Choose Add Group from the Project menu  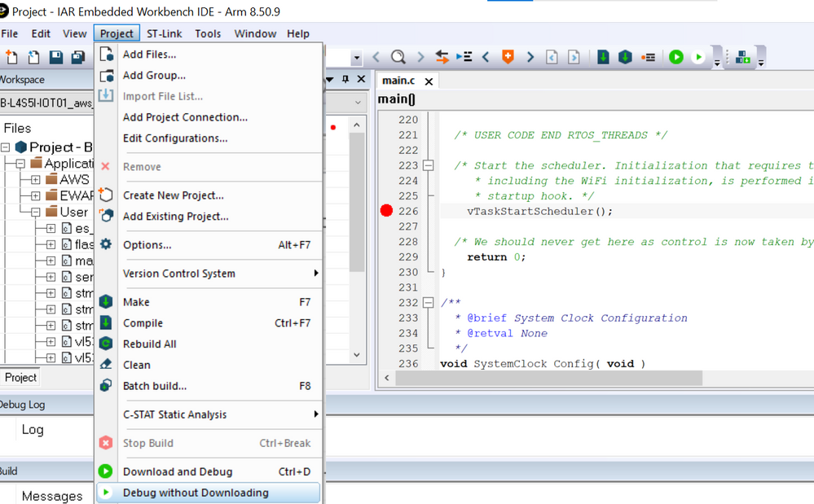coord(209,75)
